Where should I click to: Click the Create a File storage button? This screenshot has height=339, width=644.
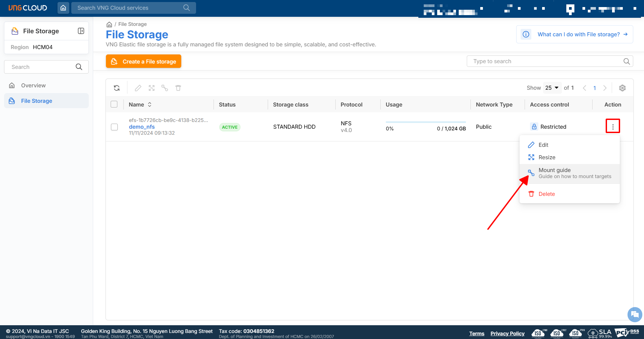[144, 61]
